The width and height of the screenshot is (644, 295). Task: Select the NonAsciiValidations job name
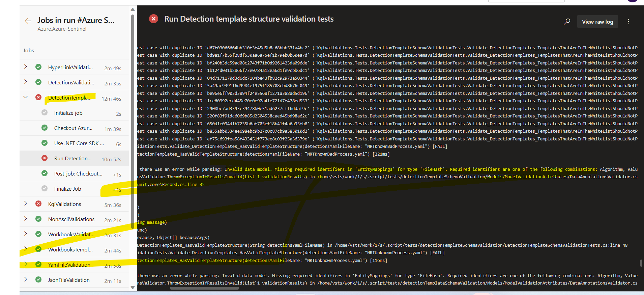[71, 219]
